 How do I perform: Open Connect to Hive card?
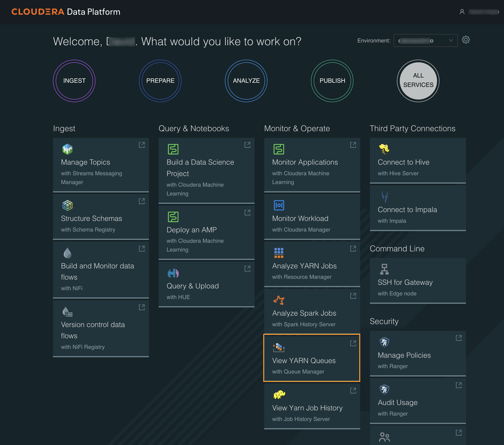pos(418,160)
